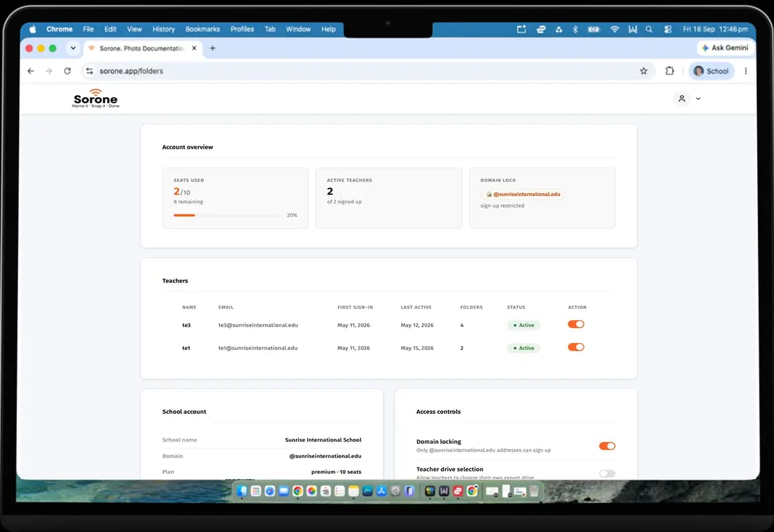774x532 pixels.
Task: Reload the sorone.app page
Action: point(67,71)
